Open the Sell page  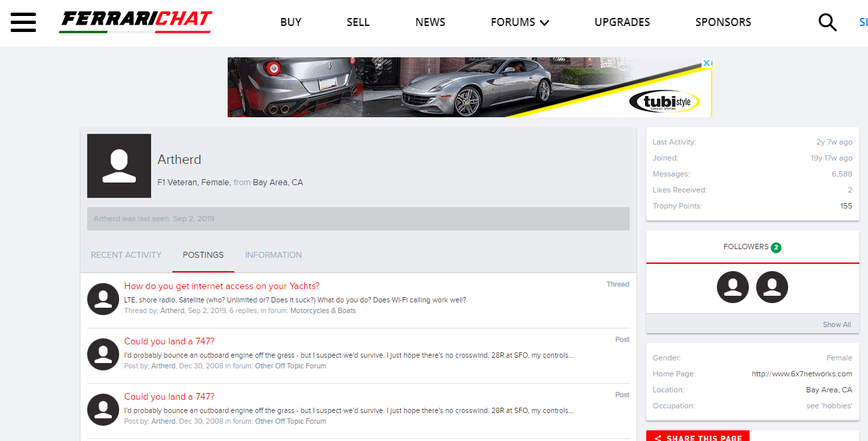point(358,22)
